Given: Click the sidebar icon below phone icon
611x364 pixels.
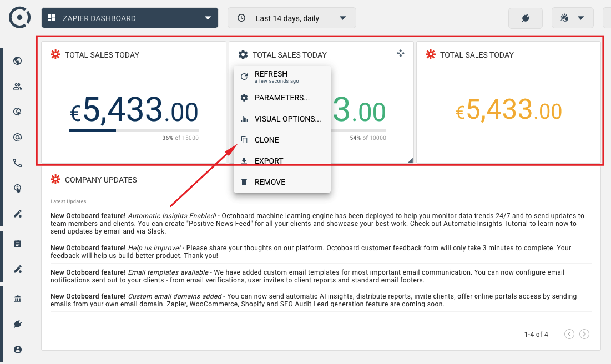Looking at the screenshot, I should click(x=18, y=188).
